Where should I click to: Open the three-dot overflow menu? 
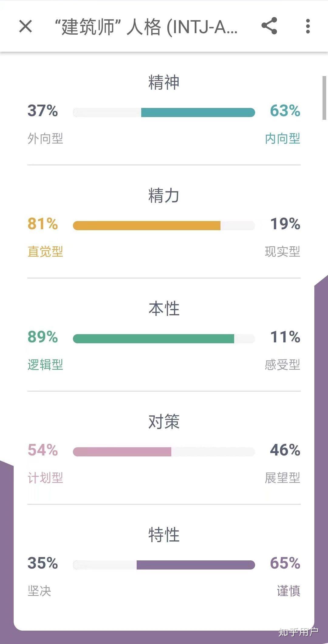click(308, 26)
